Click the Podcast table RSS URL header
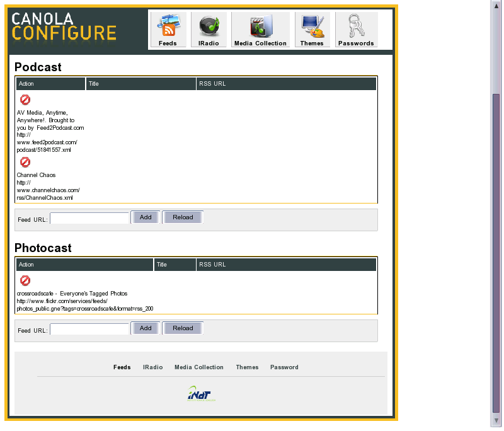 pos(286,84)
